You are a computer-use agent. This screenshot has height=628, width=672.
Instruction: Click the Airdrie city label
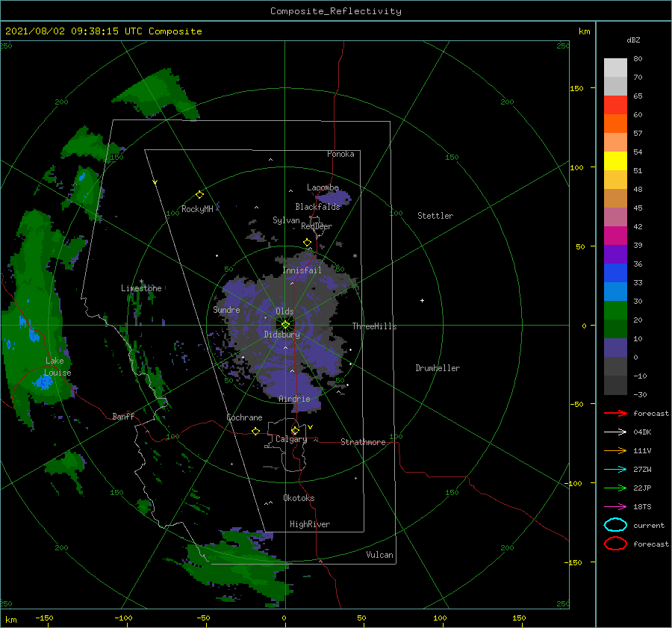294,399
